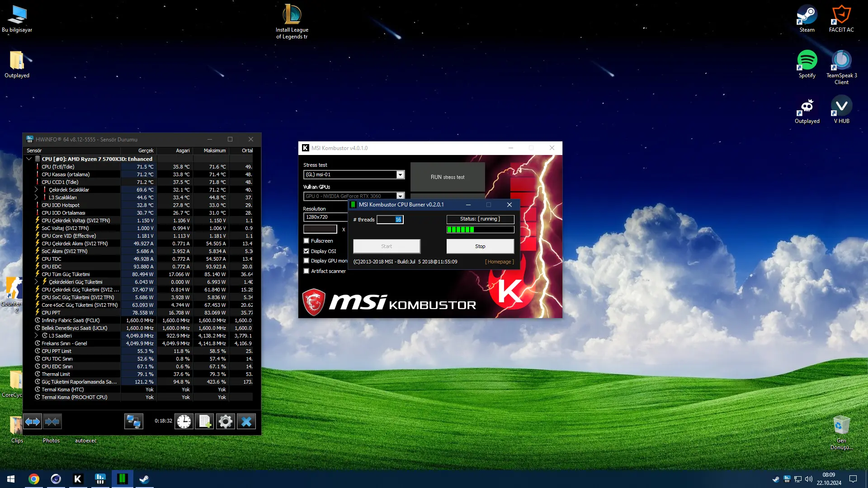Click the green CPU Burner progress bar
This screenshot has height=488, width=868.
[480, 230]
